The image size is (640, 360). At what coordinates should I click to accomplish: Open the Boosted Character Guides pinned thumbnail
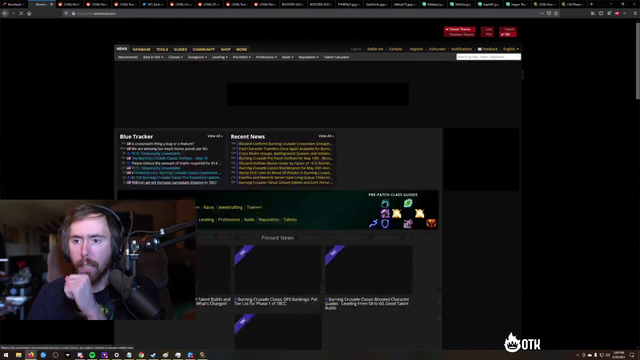coord(368,269)
